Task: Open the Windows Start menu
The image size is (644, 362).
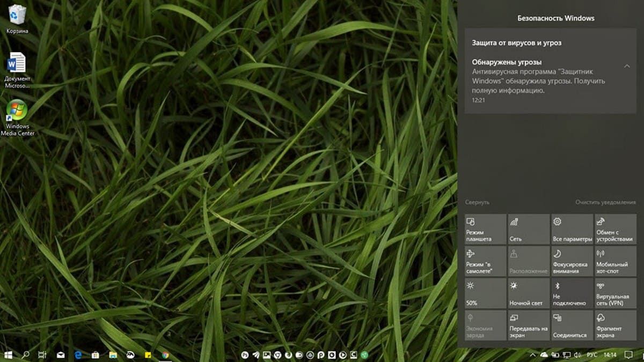Action: click(8, 355)
